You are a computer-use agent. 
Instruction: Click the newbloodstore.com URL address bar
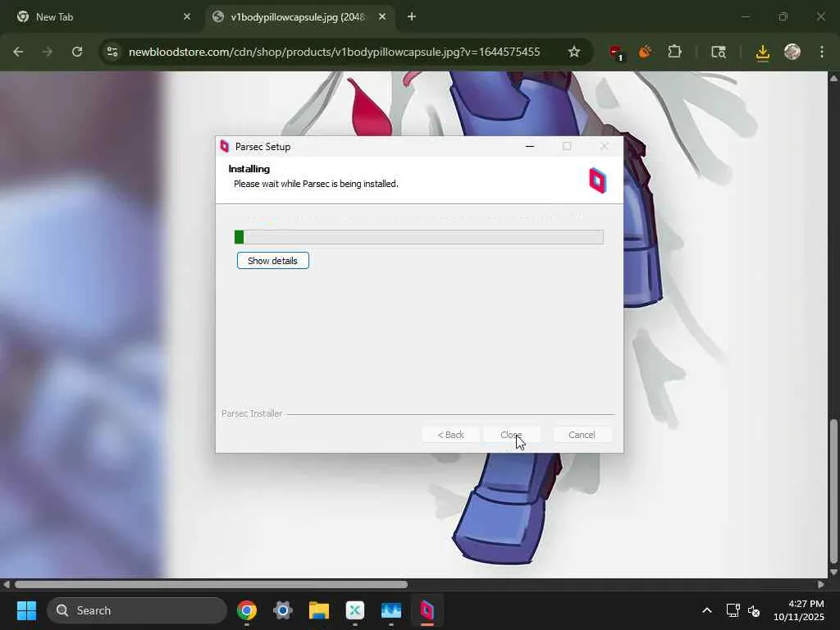pos(335,52)
